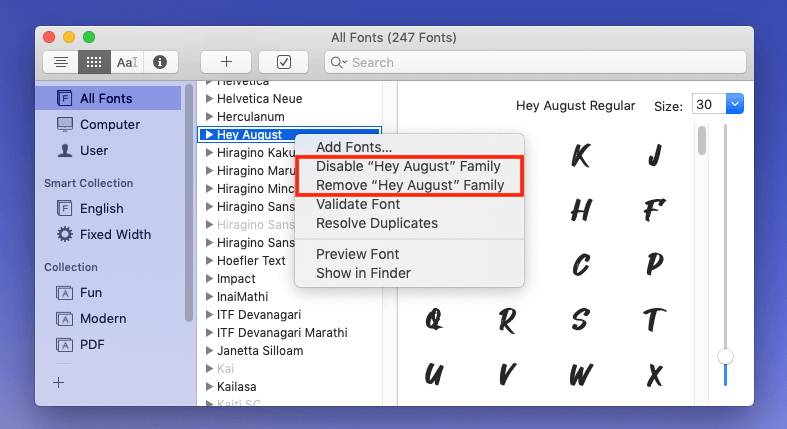Expand the Helvetica Neue font family
The width and height of the screenshot is (787, 429).
[x=209, y=98]
